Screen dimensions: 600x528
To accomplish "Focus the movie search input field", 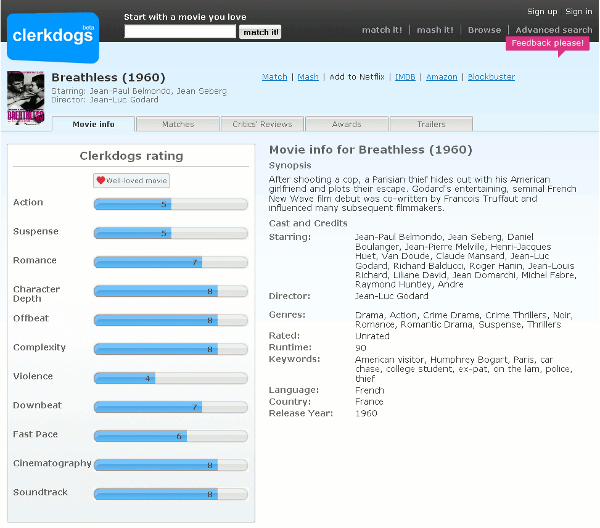I will (180, 31).
